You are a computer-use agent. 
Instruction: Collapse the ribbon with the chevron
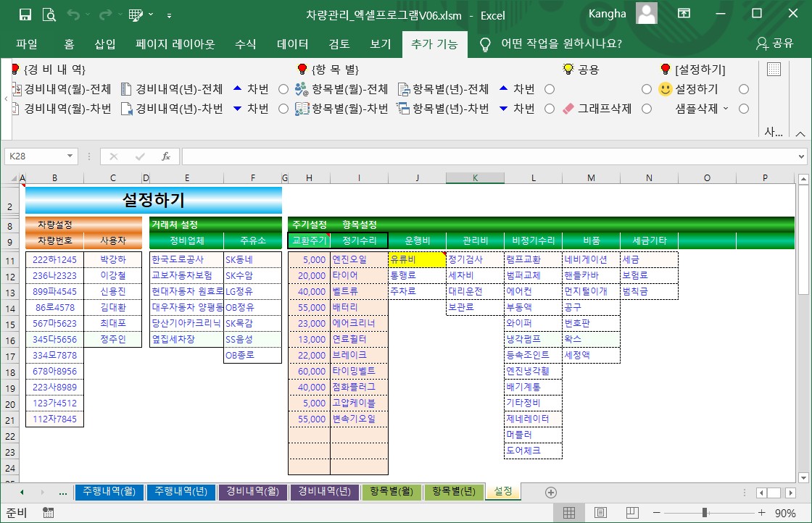click(800, 133)
